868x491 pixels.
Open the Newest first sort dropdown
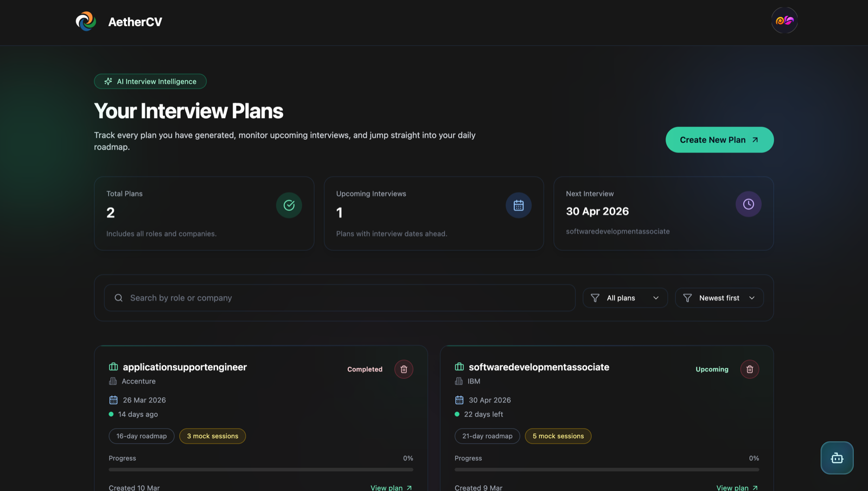[x=719, y=298]
